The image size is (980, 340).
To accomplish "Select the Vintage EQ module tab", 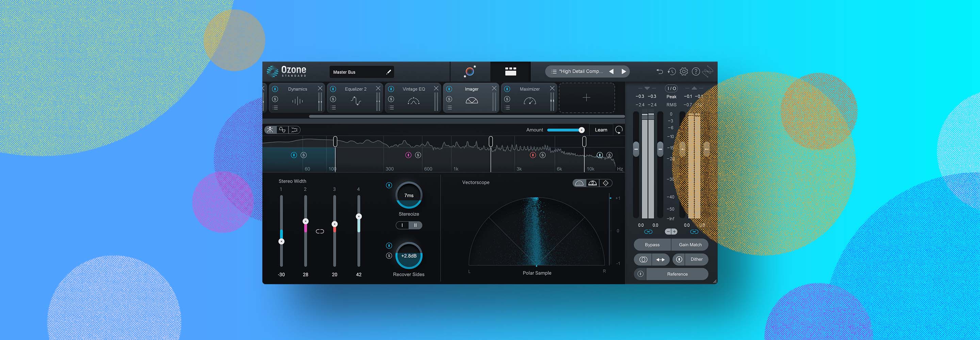I will [x=413, y=98].
